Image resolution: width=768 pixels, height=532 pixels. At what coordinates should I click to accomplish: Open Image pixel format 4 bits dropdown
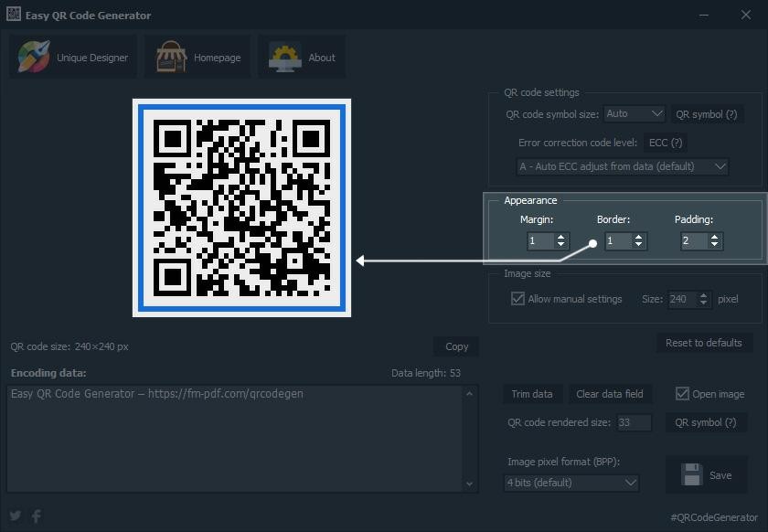[571, 483]
